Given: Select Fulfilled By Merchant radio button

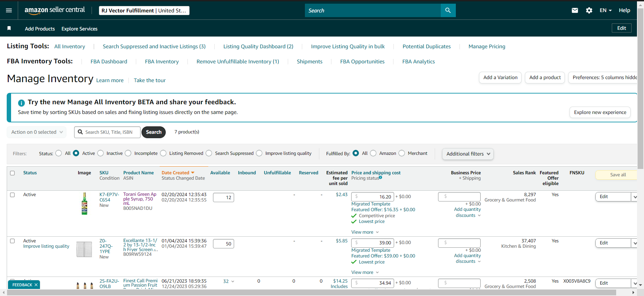Looking at the screenshot, I should pyautogui.click(x=402, y=153).
